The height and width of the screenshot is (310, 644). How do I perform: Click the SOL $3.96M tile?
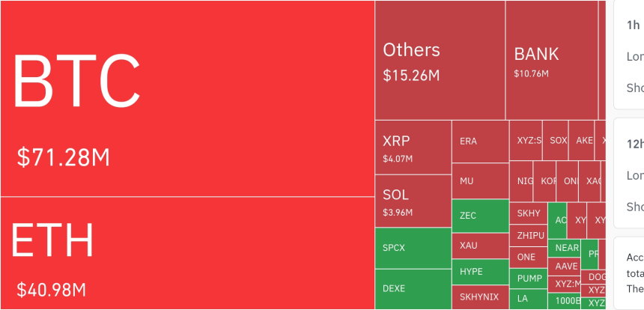(x=413, y=201)
